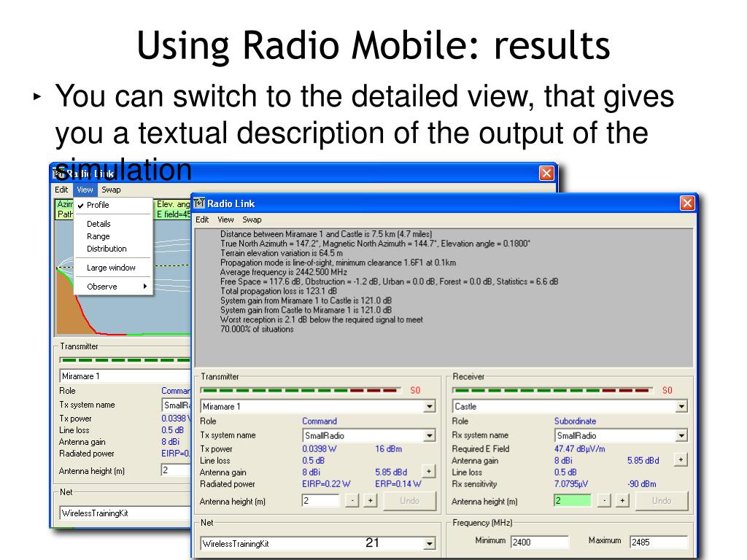Click plus button beside transmitter antenna gain
Screen dimensions: 747x560
(x=429, y=472)
